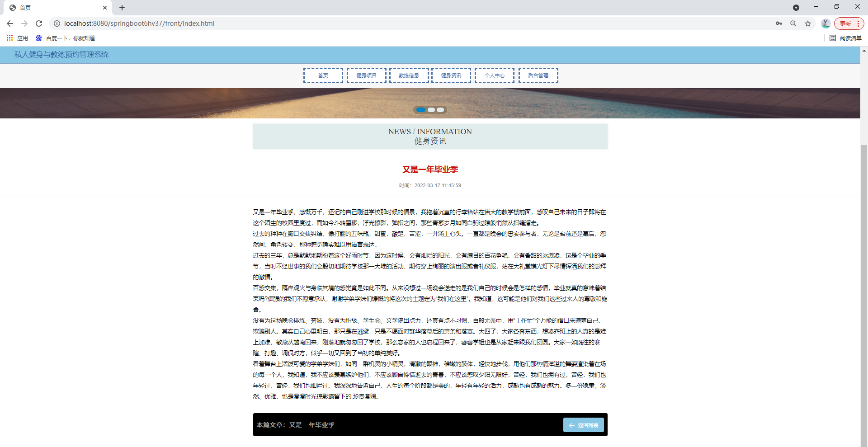Bookmark this page via the star icon

(808, 24)
